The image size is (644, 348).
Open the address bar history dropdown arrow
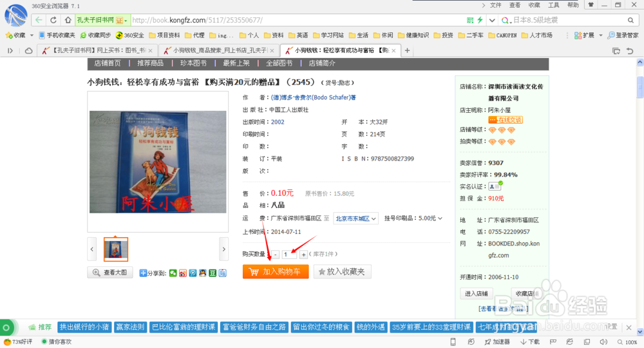492,20
